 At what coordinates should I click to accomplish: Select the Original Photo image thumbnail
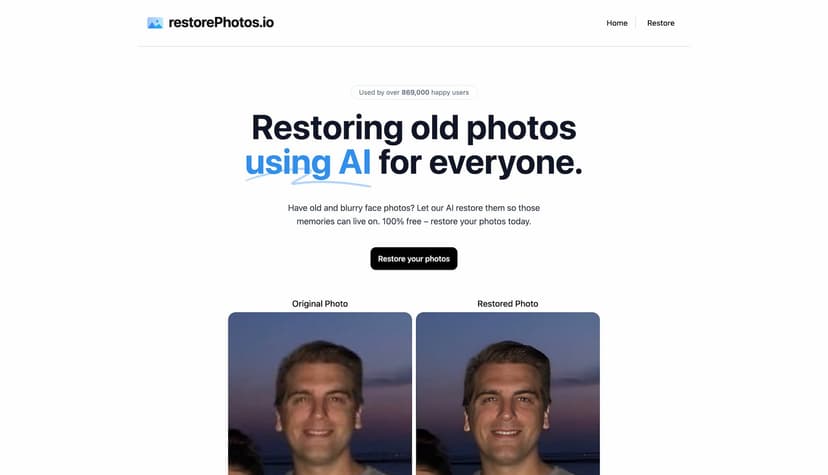tap(320, 394)
